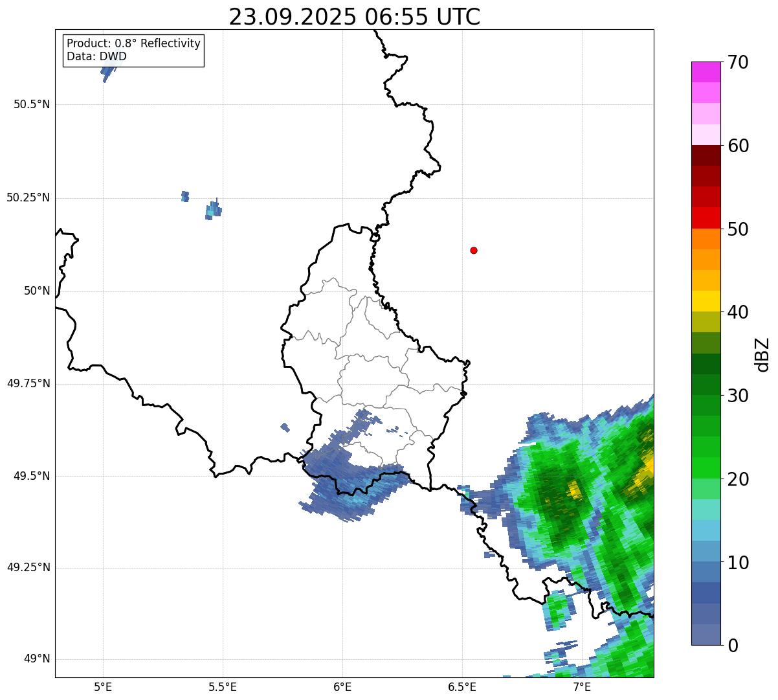
Task: Click the 50°N latitude label
Action: (37, 291)
